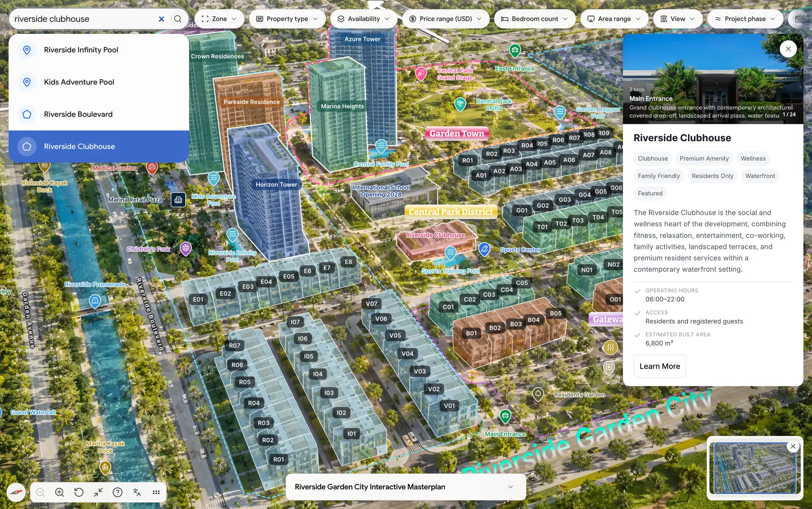
Task: Close the minimap overview
Action: pos(793,446)
